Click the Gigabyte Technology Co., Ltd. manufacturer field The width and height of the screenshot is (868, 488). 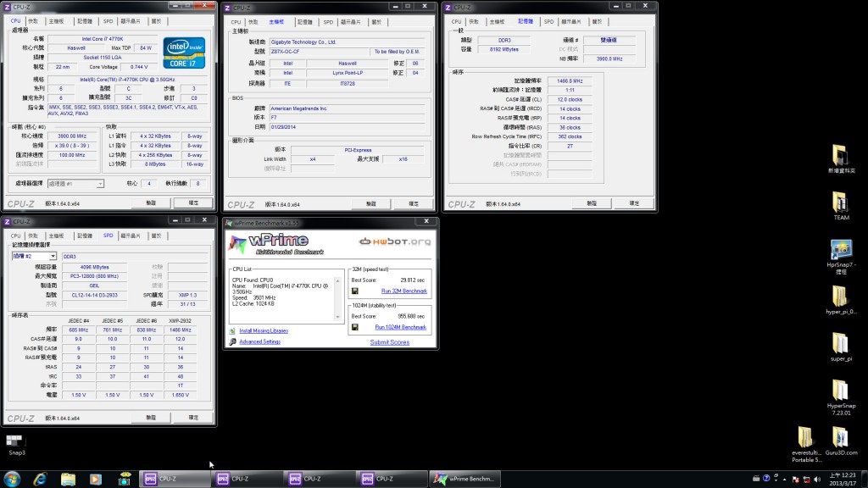pyautogui.click(x=347, y=42)
